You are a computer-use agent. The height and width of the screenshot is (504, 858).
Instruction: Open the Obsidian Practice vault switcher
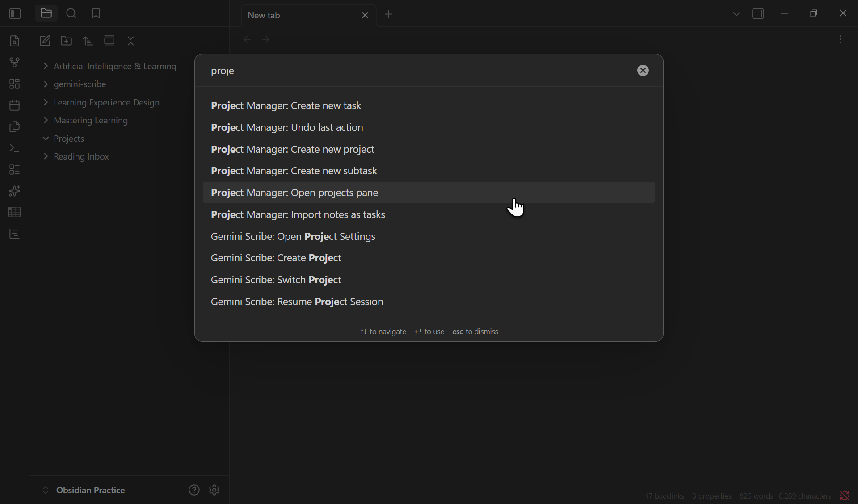(x=84, y=490)
